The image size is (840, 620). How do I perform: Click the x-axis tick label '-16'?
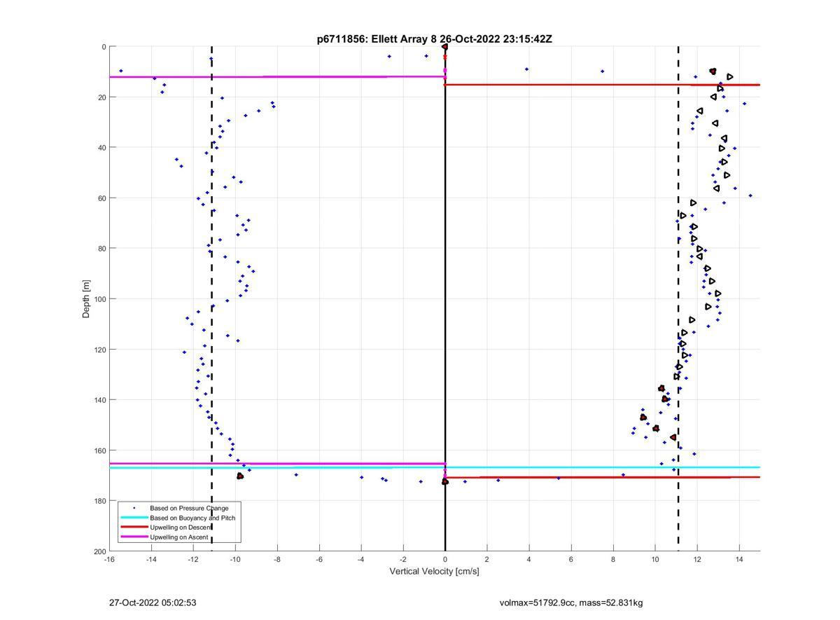point(109,559)
